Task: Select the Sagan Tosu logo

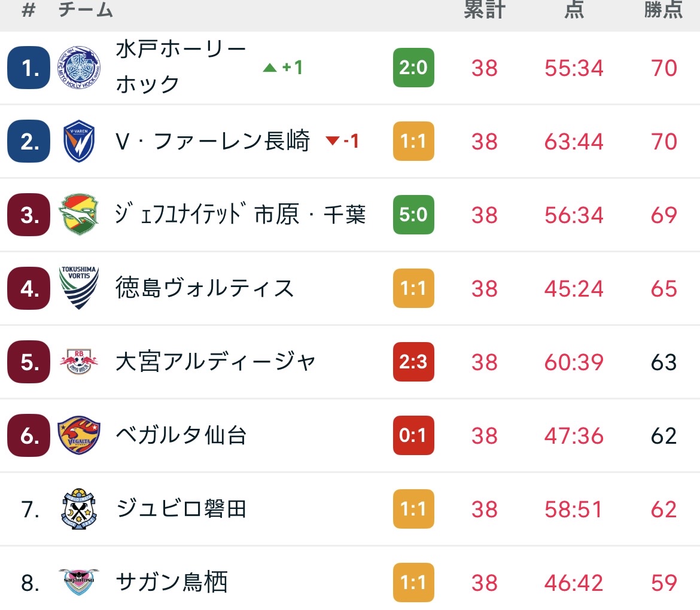Action: [x=79, y=582]
